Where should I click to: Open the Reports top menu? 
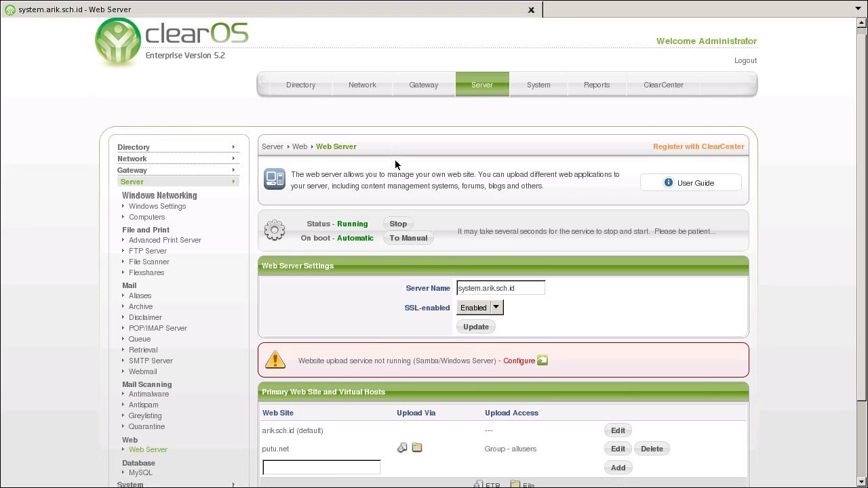point(597,85)
